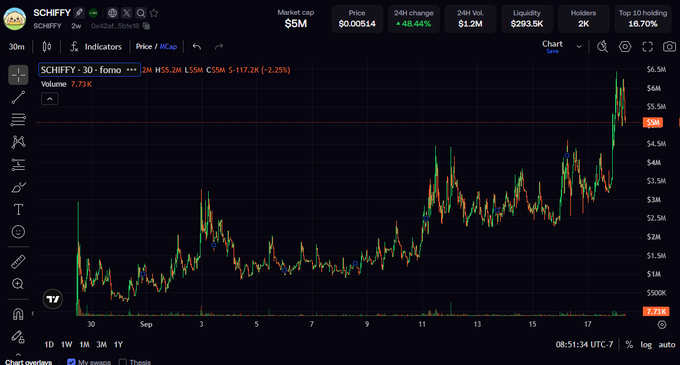The width and height of the screenshot is (680, 365).
Task: Open the forecasting and position tools
Action: click(18, 165)
